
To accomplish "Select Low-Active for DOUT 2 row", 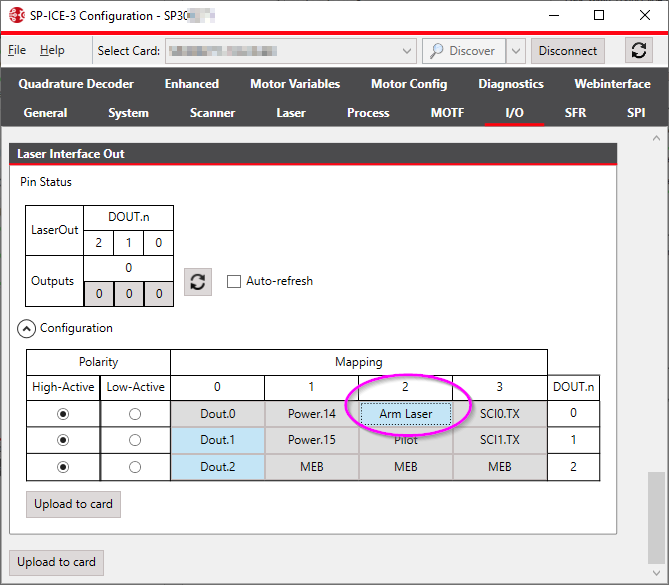I will click(135, 467).
